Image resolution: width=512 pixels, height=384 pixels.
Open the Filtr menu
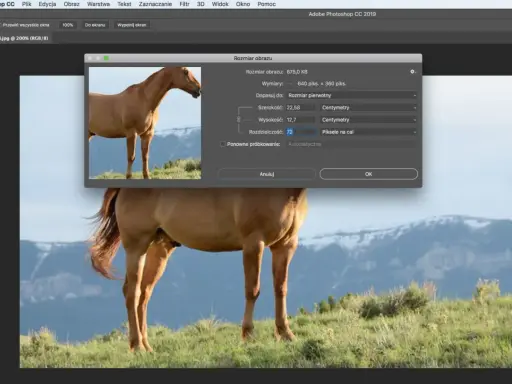tap(184, 4)
